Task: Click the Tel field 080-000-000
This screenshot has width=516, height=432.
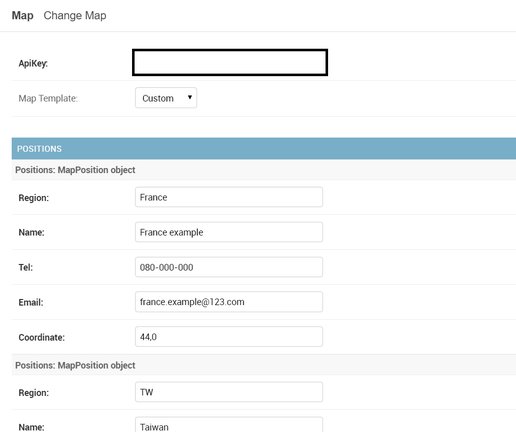Action: [229, 267]
